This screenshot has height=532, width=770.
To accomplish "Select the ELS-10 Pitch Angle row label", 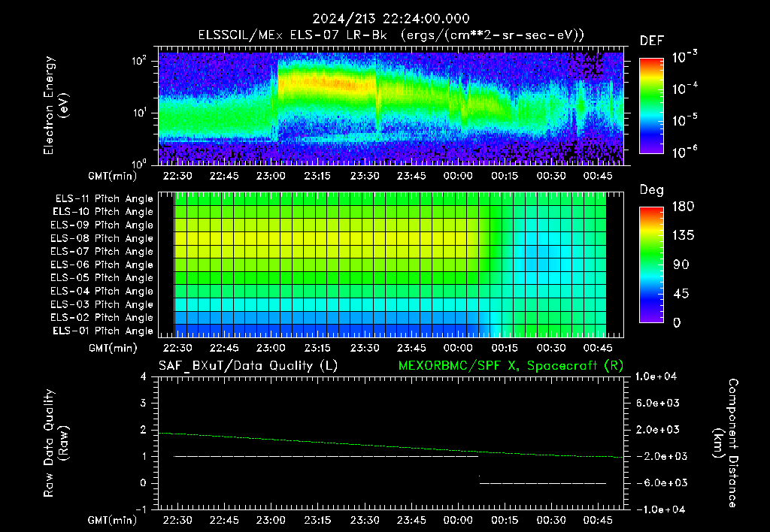I will click(x=103, y=212).
